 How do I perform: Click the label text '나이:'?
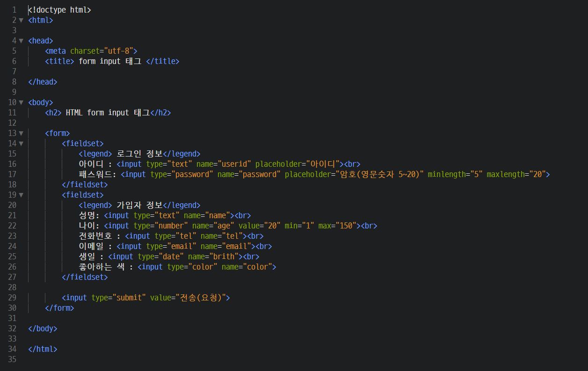point(89,226)
